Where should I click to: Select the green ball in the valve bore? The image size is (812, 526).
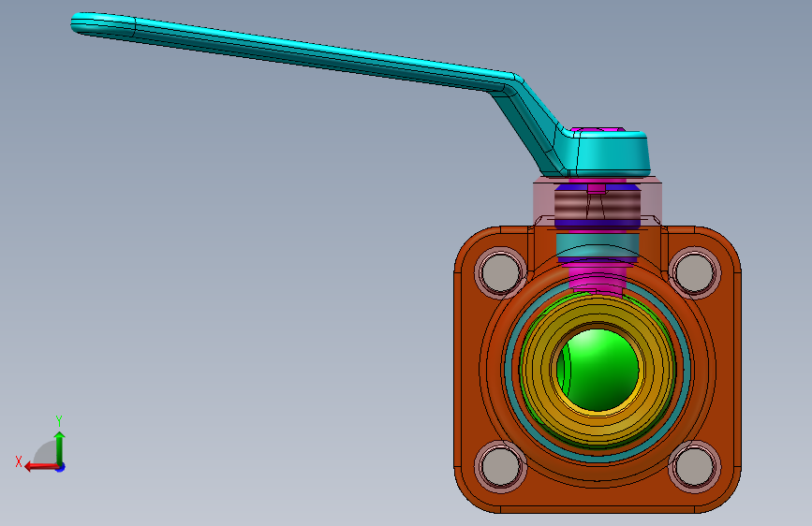click(x=599, y=371)
